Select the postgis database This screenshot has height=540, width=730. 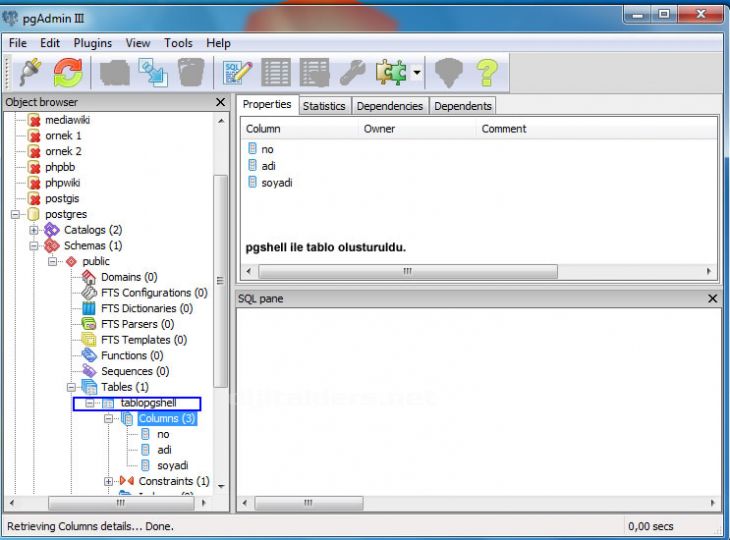coord(62,199)
